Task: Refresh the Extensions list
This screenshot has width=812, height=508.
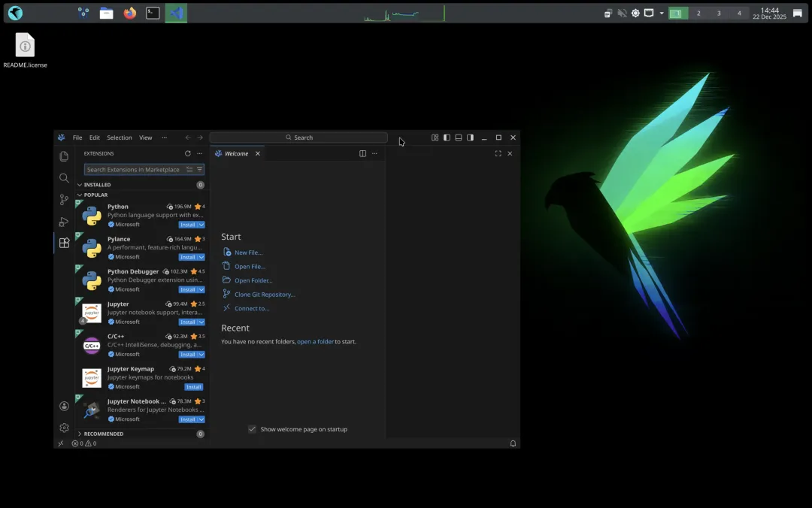Action: (187, 153)
